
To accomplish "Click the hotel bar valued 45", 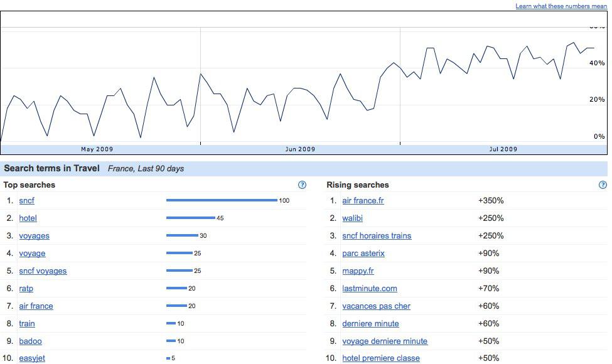I will coord(190,218).
